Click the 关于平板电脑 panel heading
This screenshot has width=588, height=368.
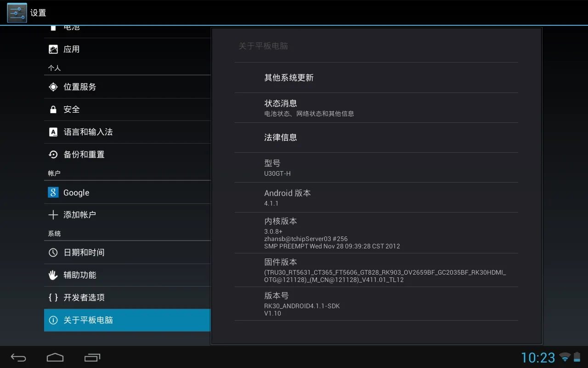263,46
